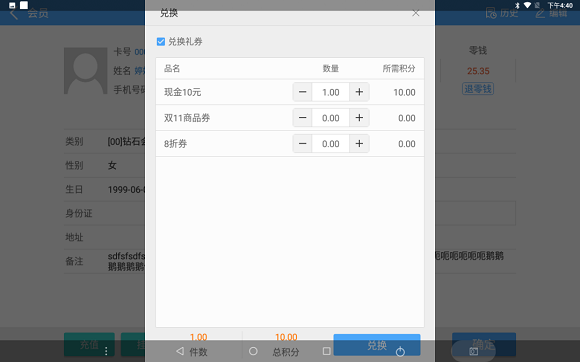Click 确定 button in background page
580x362 pixels.
pos(484,344)
